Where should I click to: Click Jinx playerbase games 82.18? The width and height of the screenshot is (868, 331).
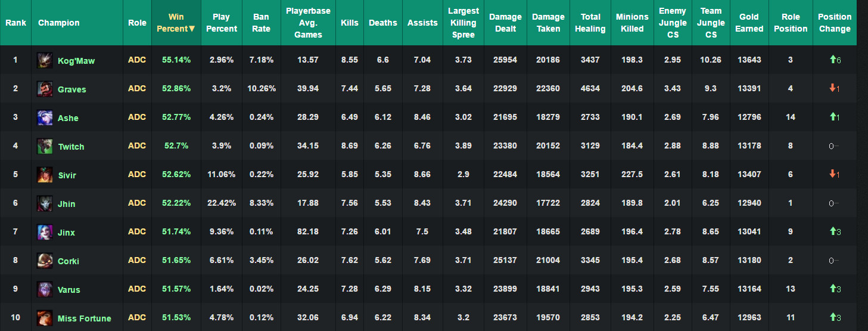click(308, 231)
